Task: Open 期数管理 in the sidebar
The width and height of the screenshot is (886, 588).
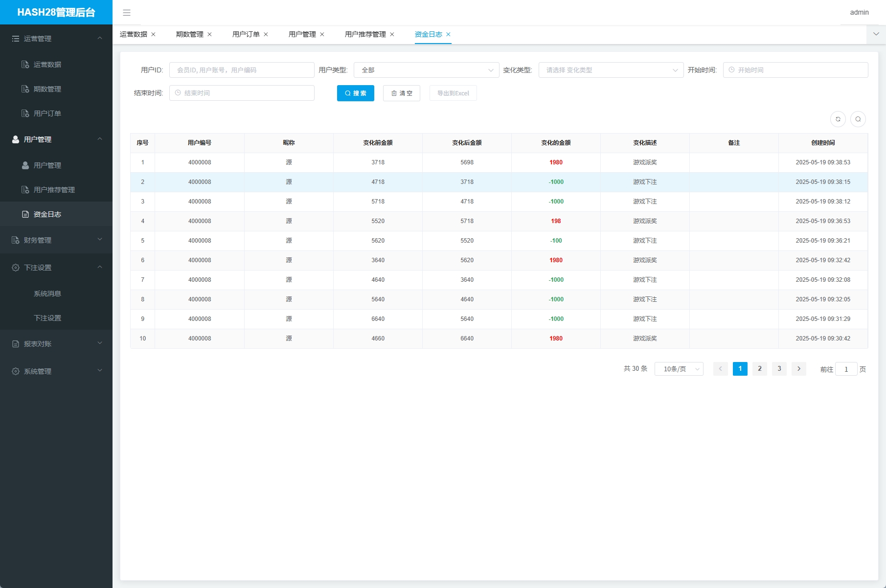Action: pyautogui.click(x=47, y=89)
